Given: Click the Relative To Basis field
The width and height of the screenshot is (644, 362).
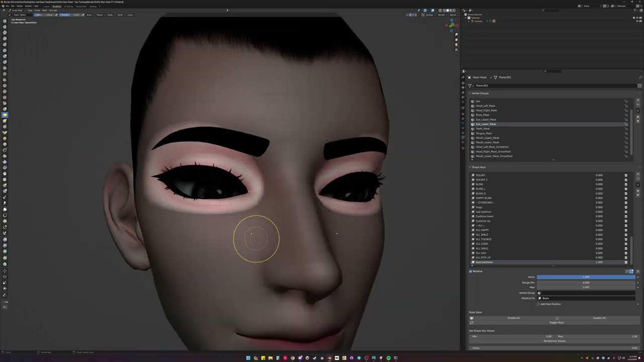Looking at the screenshot, I should 586,298.
